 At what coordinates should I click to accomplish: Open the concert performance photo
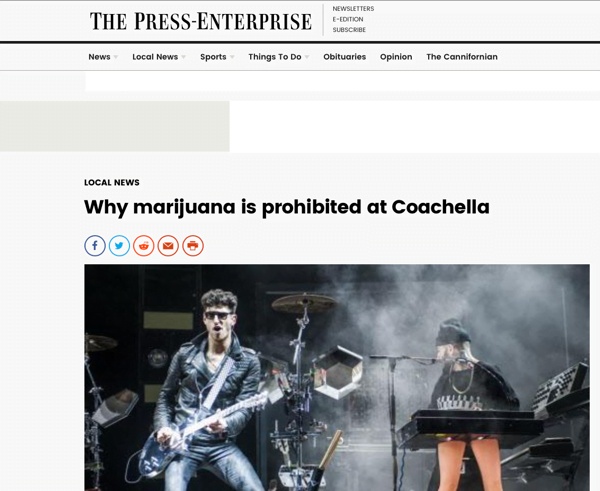coord(337,377)
